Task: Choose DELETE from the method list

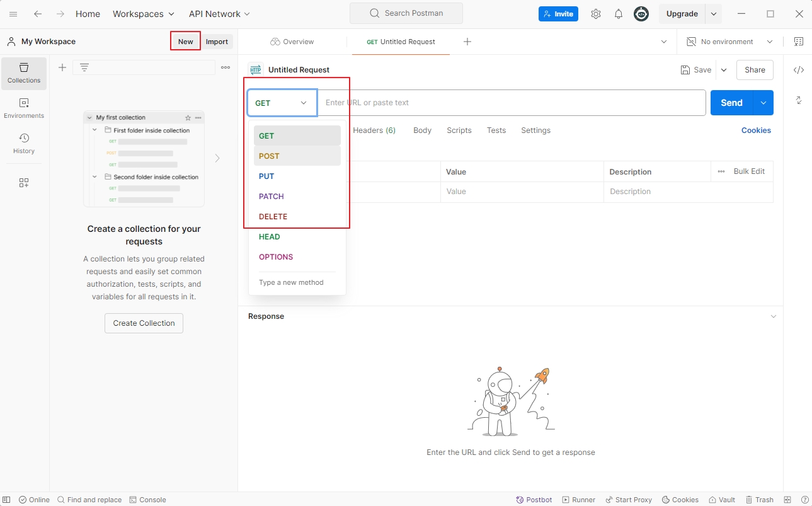Action: pos(297,216)
